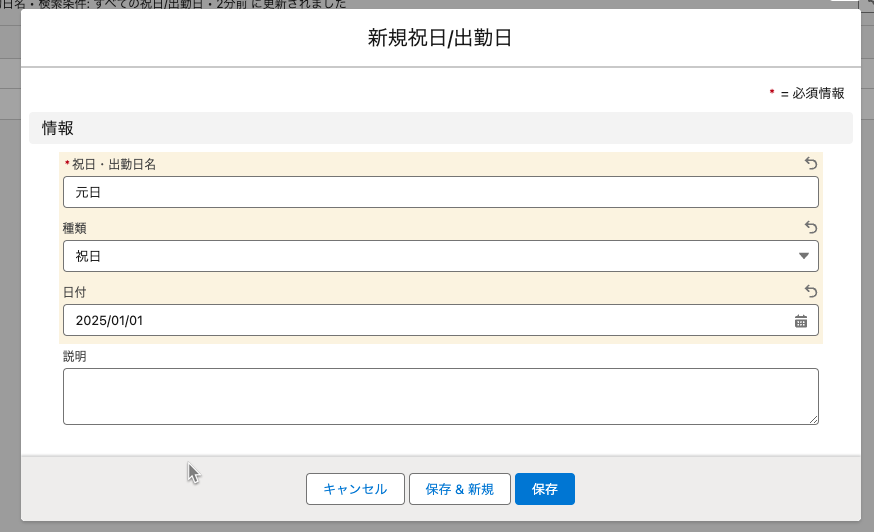This screenshot has height=532, width=874.
Task: Click the キャンセル button
Action: pos(355,489)
